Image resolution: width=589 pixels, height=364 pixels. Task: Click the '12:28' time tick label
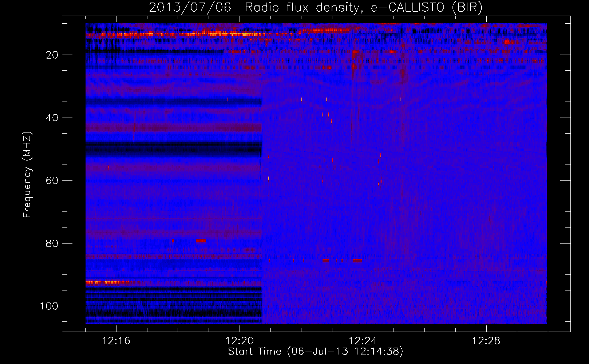tap(486, 341)
